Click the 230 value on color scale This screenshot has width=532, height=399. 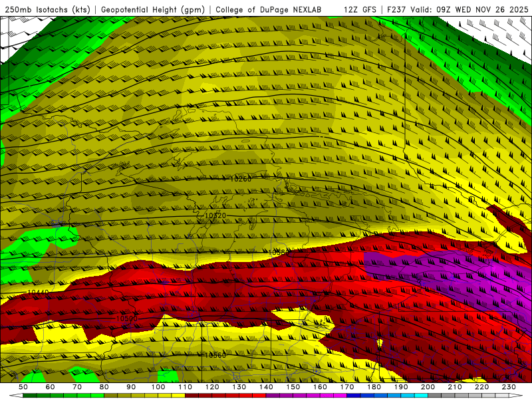point(509,387)
